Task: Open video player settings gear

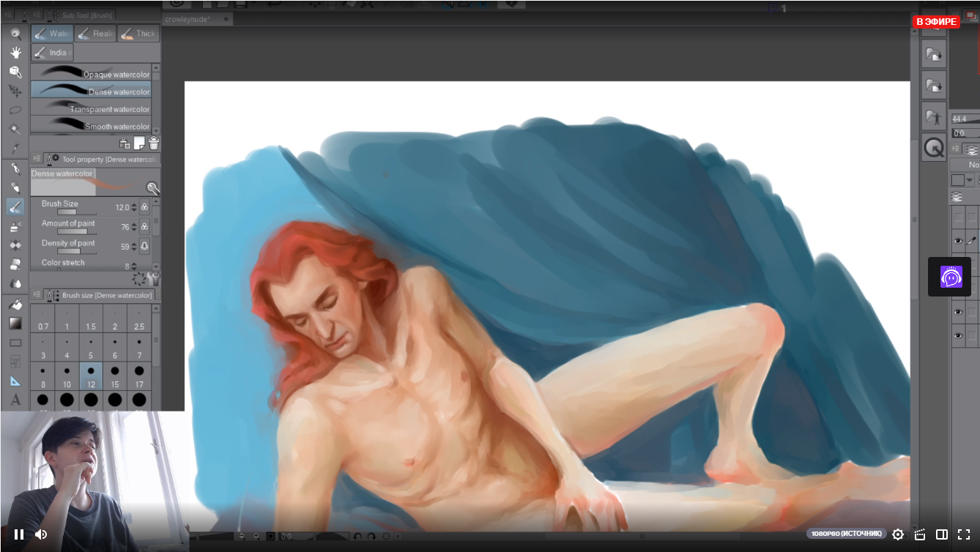Action: [898, 534]
